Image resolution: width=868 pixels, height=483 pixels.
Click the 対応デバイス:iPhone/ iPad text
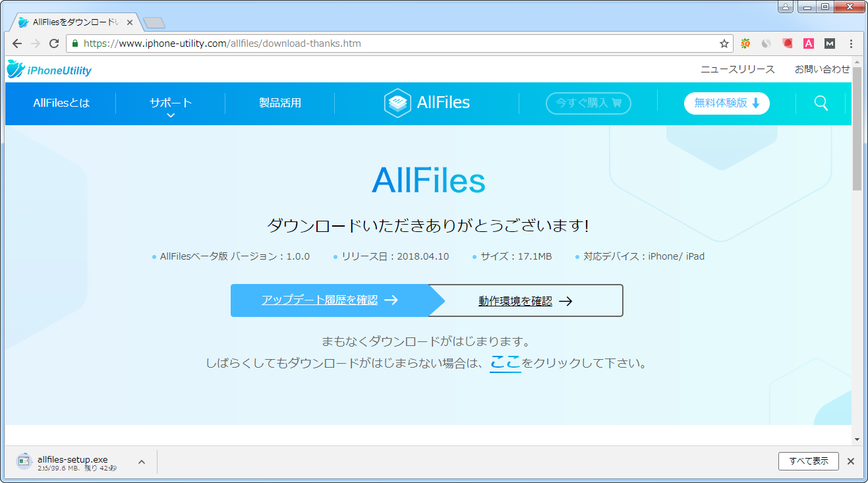tap(644, 256)
